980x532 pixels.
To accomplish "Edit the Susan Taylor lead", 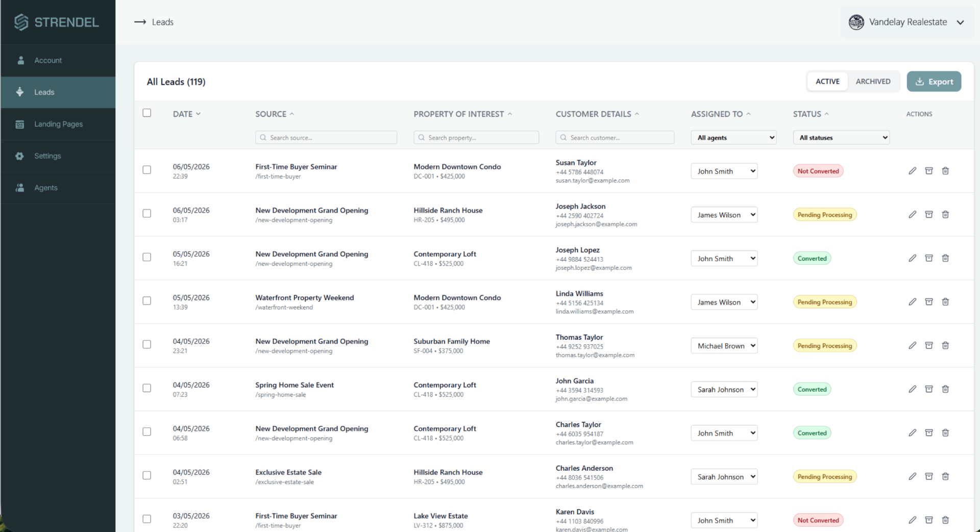I will 912,171.
